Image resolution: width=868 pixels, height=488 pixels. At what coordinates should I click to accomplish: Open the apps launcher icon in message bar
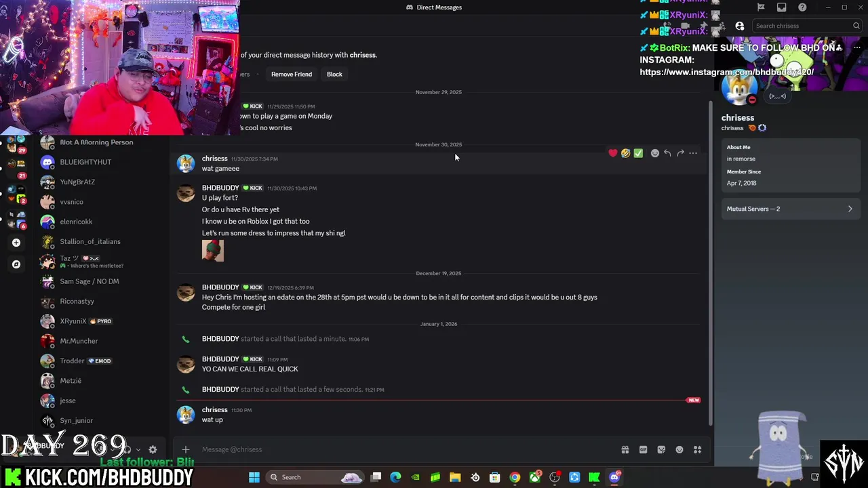697,449
